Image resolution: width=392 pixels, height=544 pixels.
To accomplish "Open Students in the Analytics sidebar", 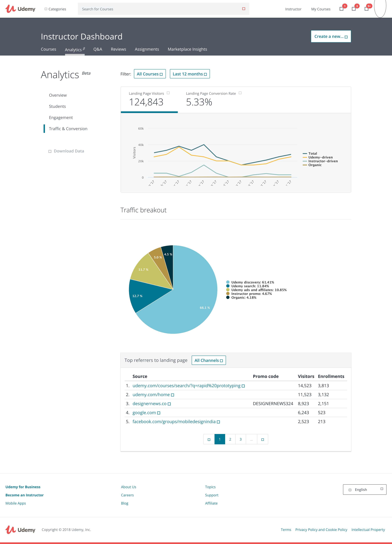I will 57,106.
